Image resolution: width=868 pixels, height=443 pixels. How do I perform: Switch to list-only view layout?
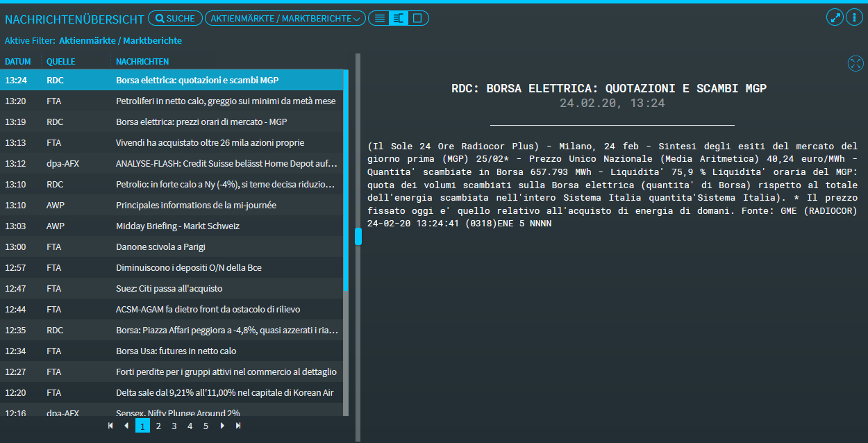[379, 19]
